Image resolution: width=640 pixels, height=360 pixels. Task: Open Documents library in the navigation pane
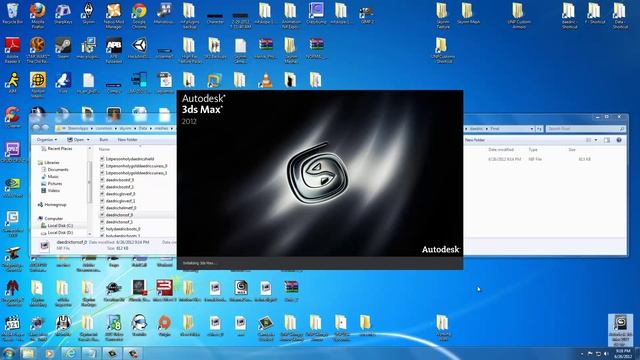pyautogui.click(x=55, y=169)
